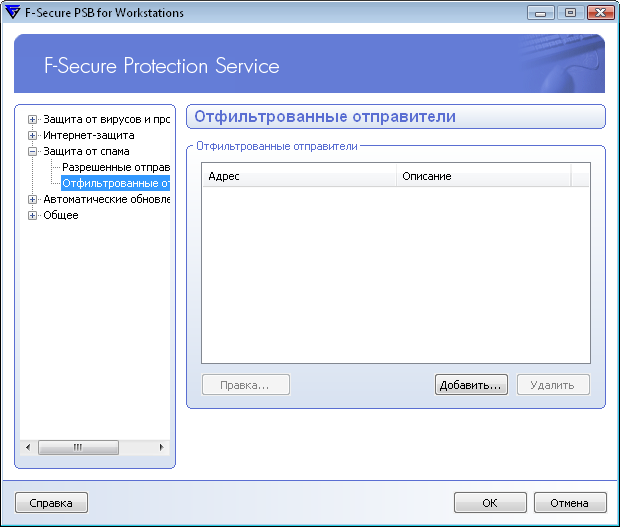Open Разрешенные отправители tree item

(116, 167)
